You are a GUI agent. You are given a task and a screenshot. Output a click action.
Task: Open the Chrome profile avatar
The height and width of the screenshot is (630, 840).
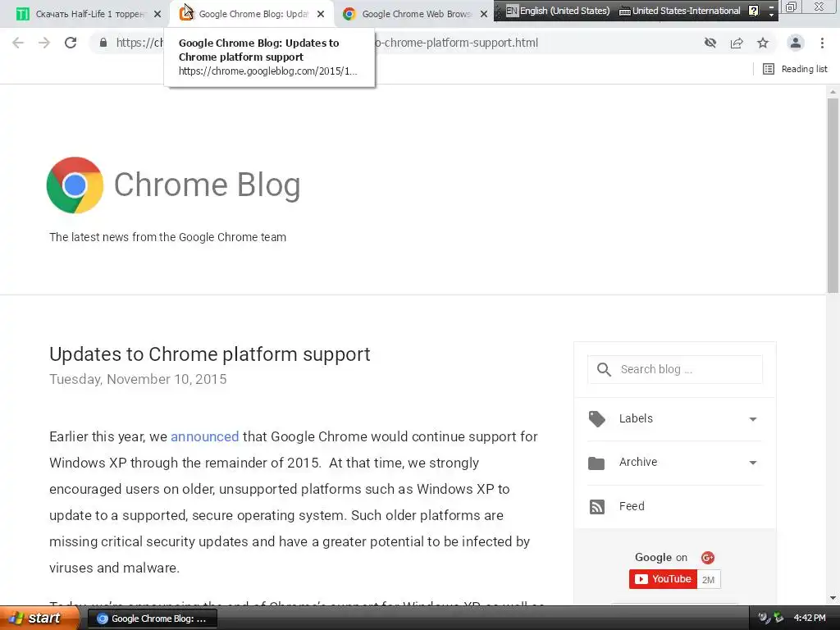(796, 43)
